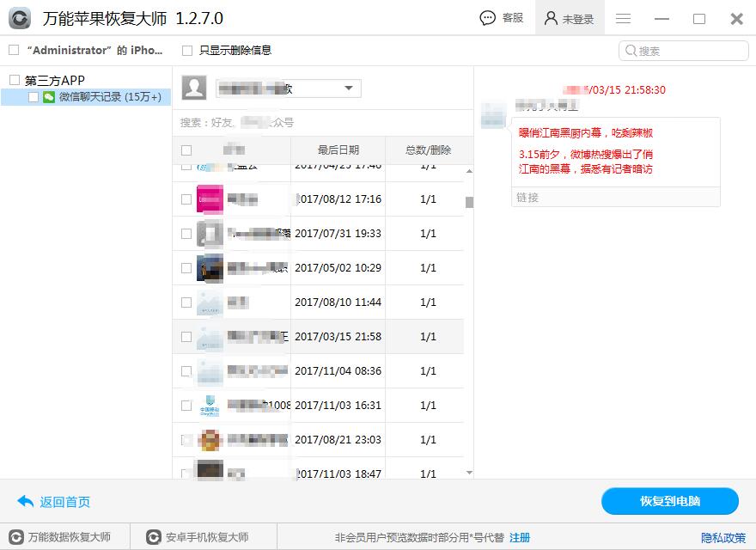
Task: Click 万能数据恢复大师 logo icon in footer
Action: [x=16, y=537]
